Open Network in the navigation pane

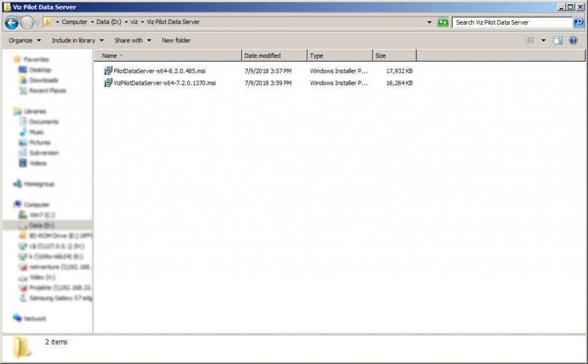pyautogui.click(x=35, y=319)
